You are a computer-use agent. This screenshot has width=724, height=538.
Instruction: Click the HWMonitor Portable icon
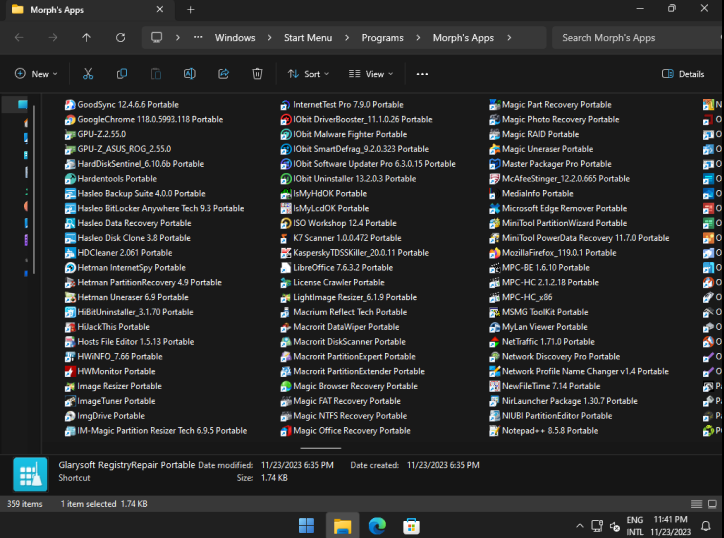(70, 372)
